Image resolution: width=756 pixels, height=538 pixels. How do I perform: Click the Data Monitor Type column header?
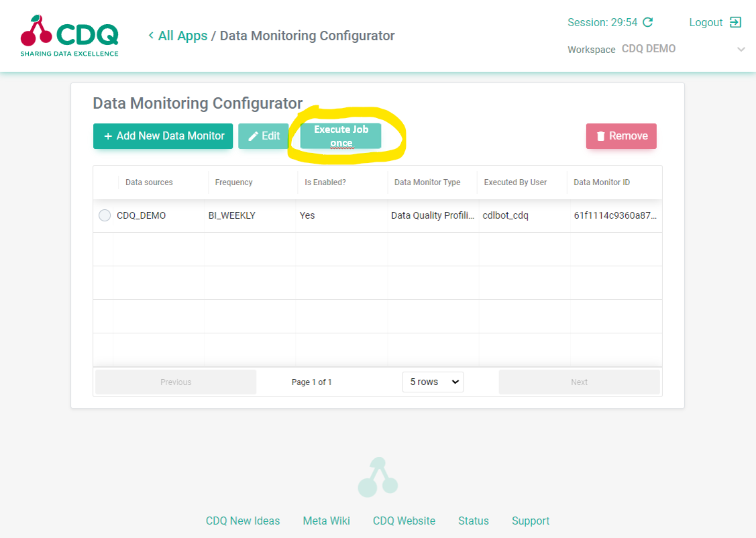[x=427, y=182]
